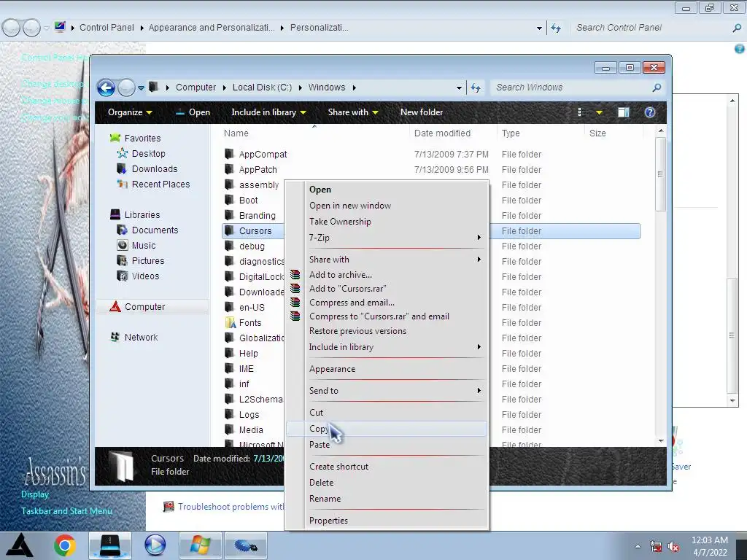747x560 pixels.
Task: Click the Assassin's Creed Start button
Action: click(x=19, y=545)
